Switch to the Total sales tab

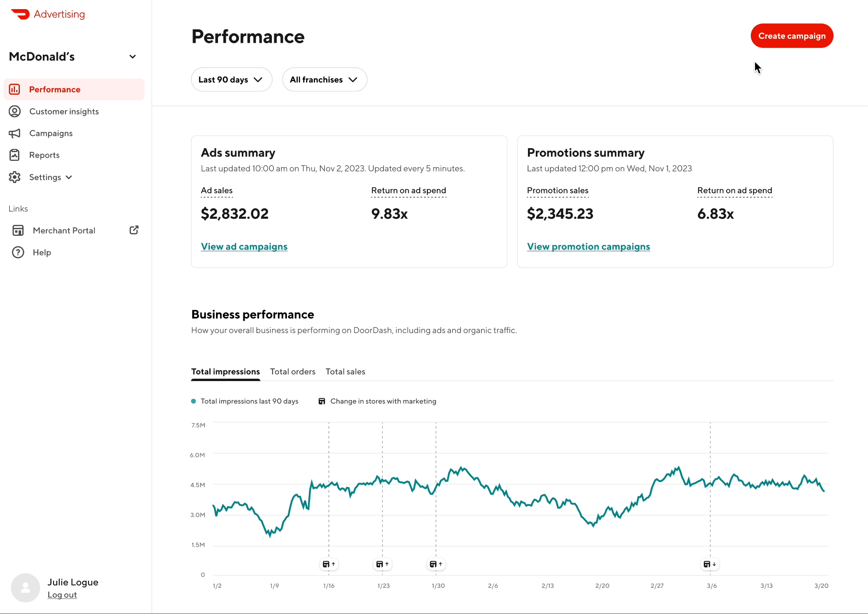point(345,372)
